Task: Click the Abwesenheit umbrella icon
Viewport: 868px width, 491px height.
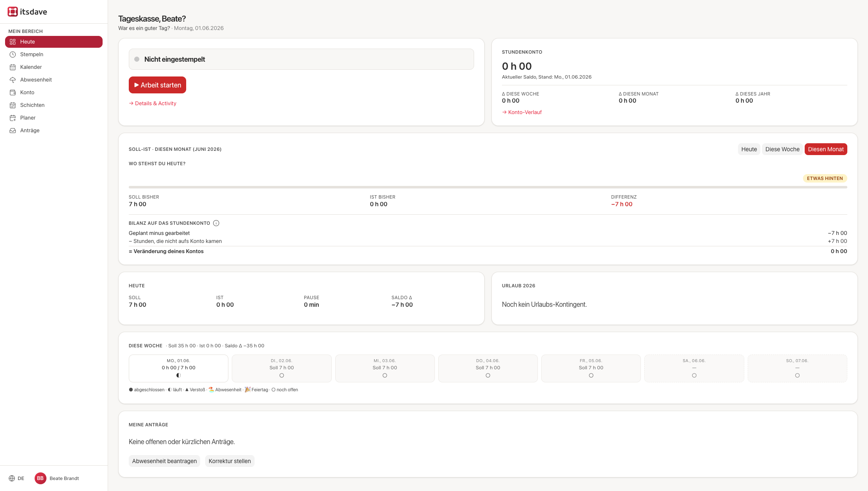Action: (13, 80)
